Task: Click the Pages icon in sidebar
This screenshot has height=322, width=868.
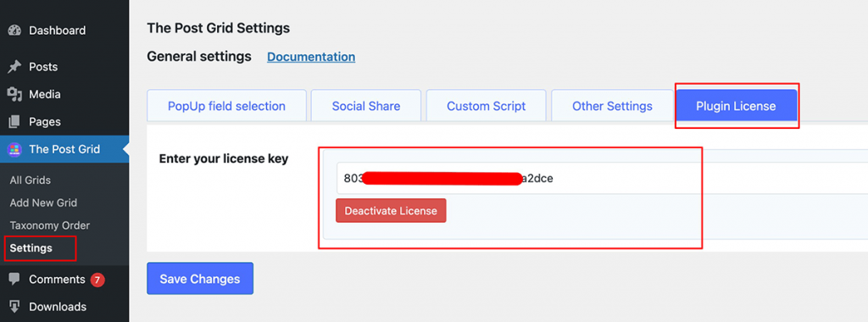Action: [14, 122]
